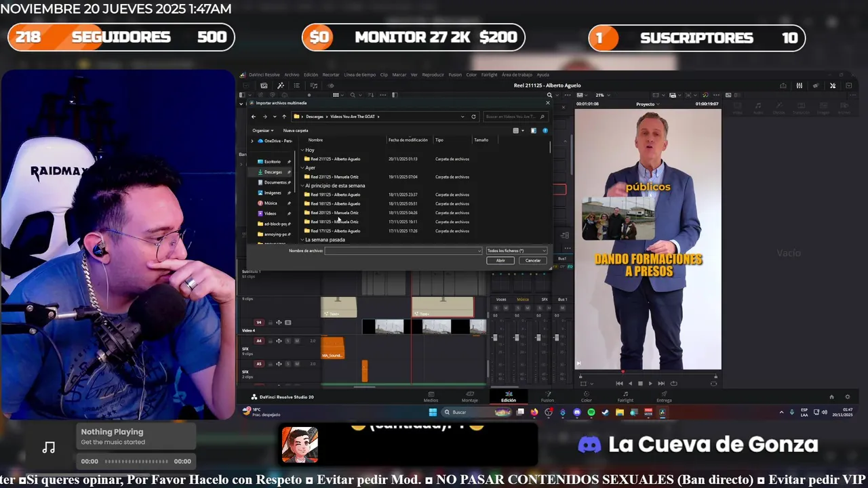Open the project manager home icon
Image resolution: width=868 pixels, height=488 pixels.
831,396
